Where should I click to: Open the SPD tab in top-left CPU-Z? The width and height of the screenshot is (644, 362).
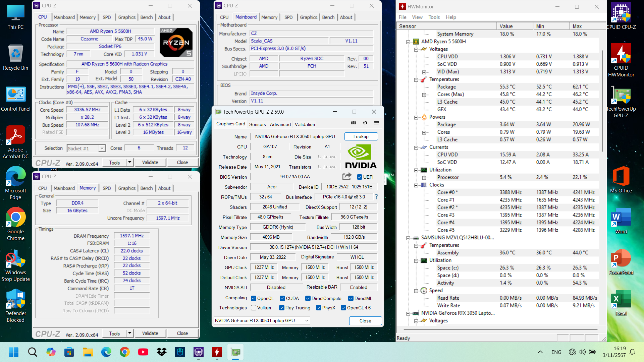[x=107, y=17]
